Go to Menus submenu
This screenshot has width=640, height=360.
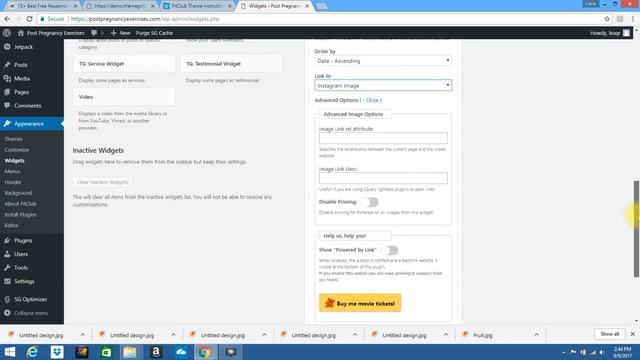click(x=13, y=171)
